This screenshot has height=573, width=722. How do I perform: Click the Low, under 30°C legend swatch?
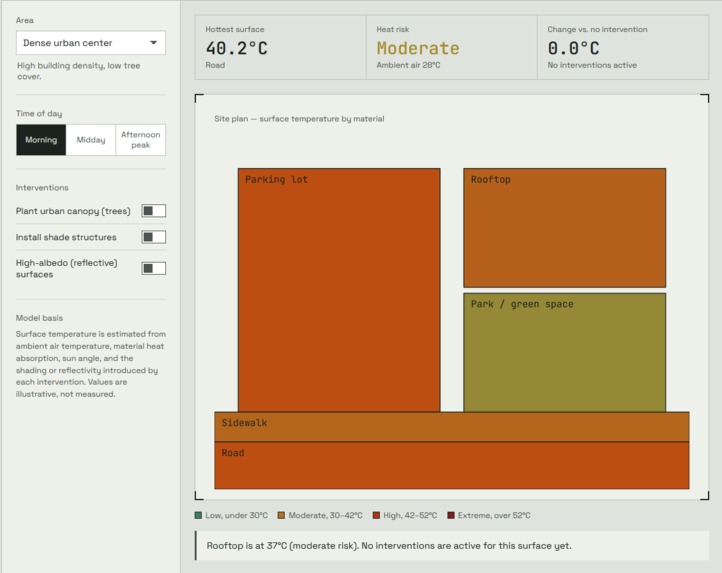tap(198, 515)
